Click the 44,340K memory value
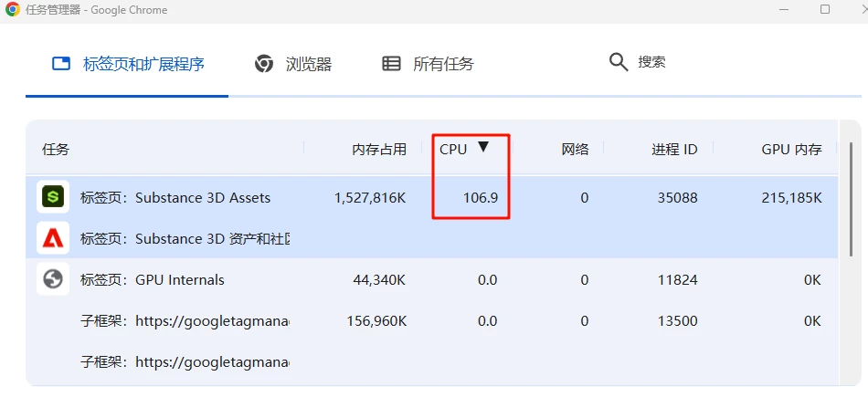The image size is (868, 397). point(379,280)
